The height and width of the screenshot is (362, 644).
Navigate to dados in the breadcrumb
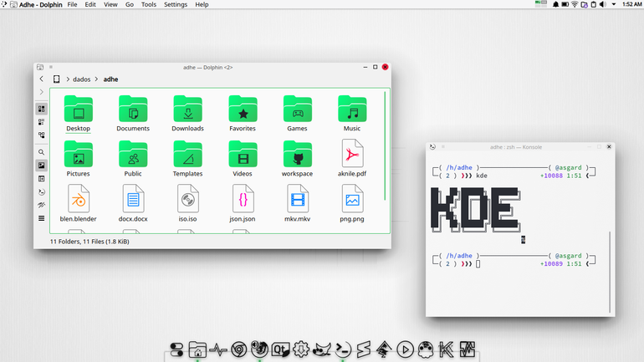click(x=81, y=79)
